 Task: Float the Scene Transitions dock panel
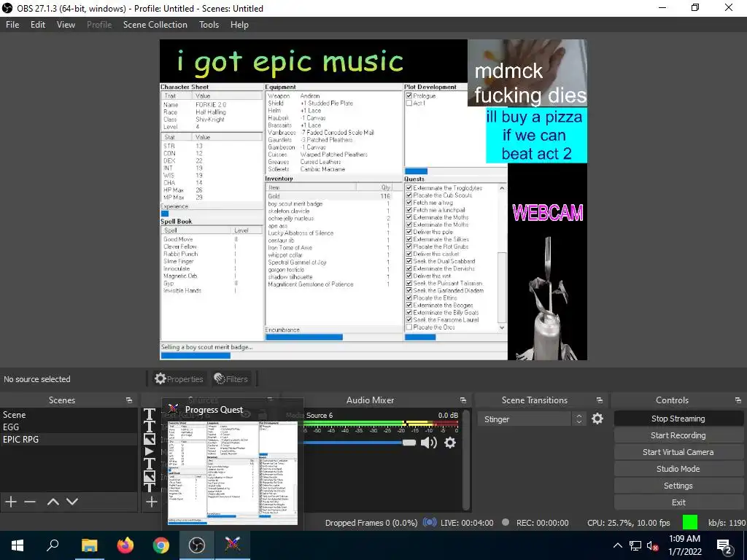tap(600, 400)
